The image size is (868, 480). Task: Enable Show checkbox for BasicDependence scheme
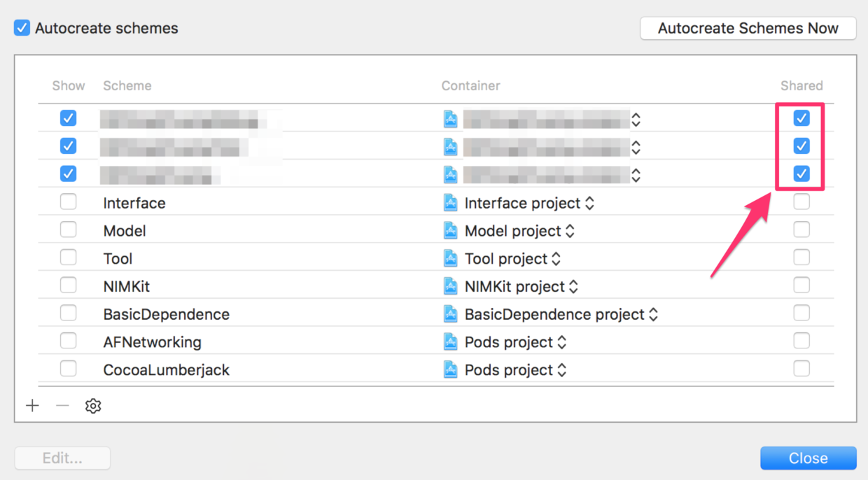pyautogui.click(x=68, y=313)
